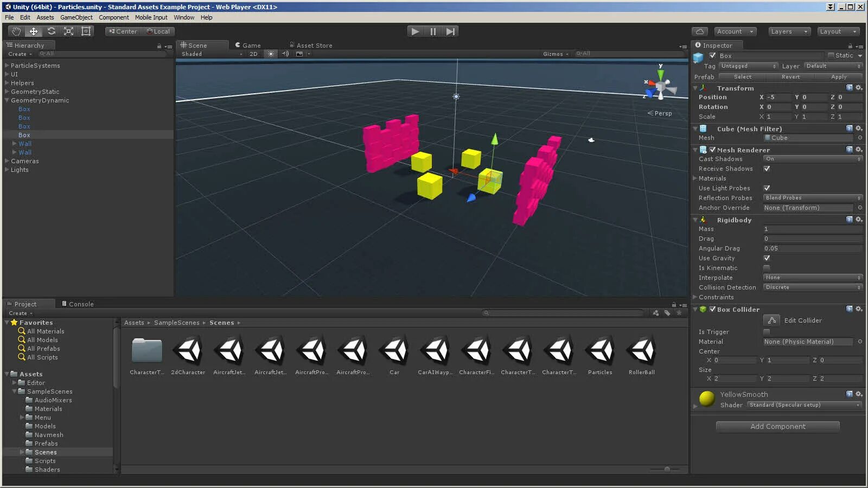Toggle Receive Shadows checkbox

point(767,169)
